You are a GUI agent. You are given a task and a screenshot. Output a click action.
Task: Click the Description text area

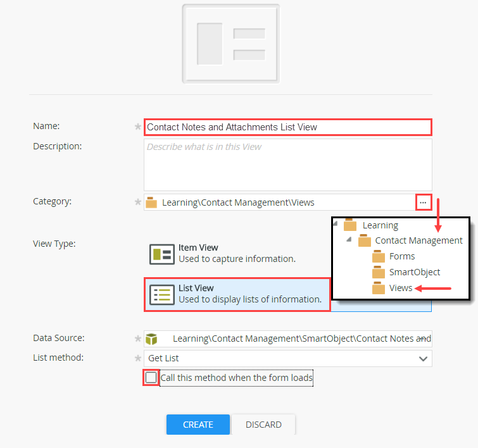[x=288, y=165]
